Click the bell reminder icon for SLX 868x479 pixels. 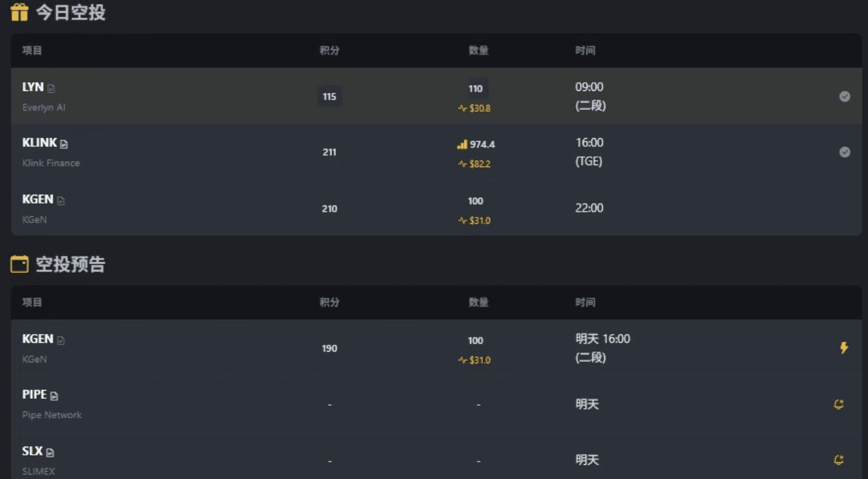tap(839, 460)
